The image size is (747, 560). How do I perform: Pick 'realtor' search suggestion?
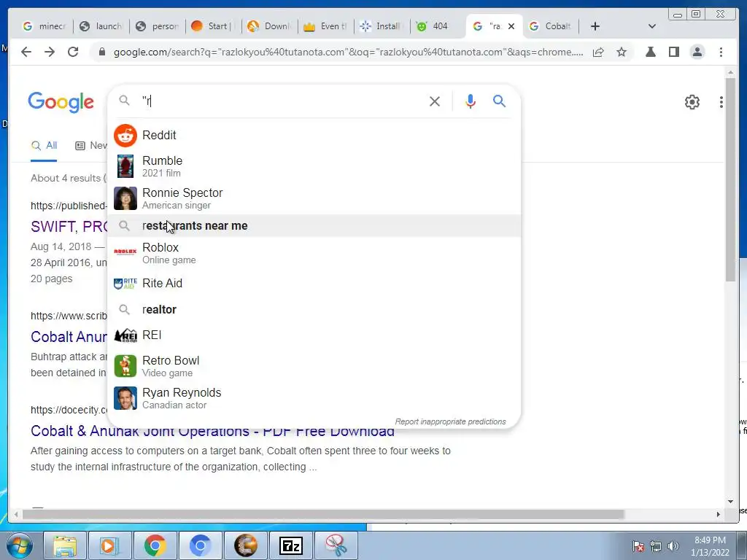click(314, 309)
